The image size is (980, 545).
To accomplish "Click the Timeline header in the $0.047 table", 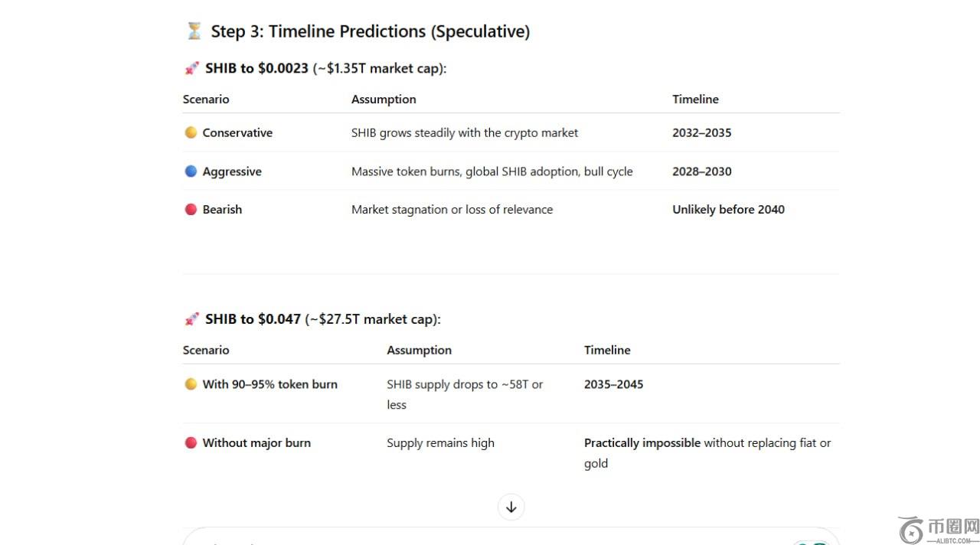I will [607, 351].
